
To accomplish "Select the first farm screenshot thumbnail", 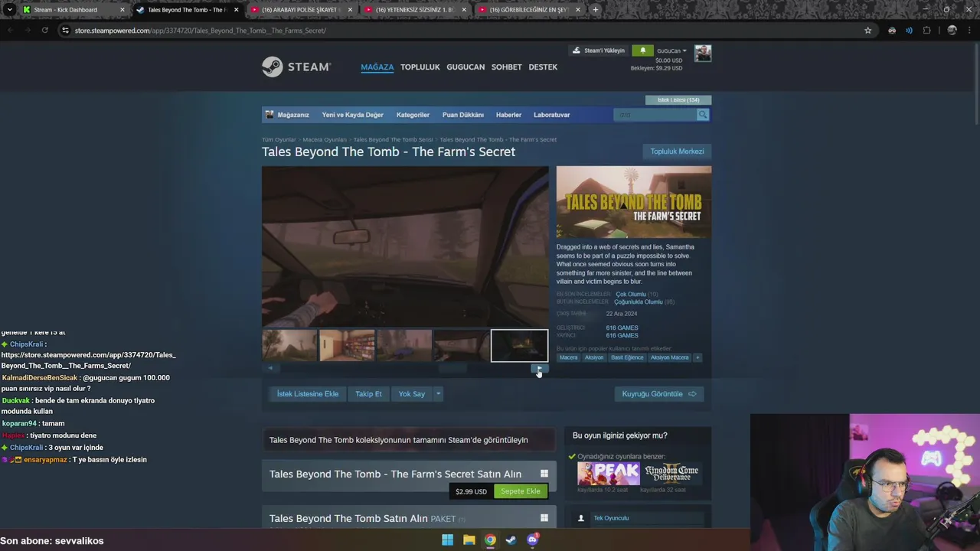I will tap(289, 346).
